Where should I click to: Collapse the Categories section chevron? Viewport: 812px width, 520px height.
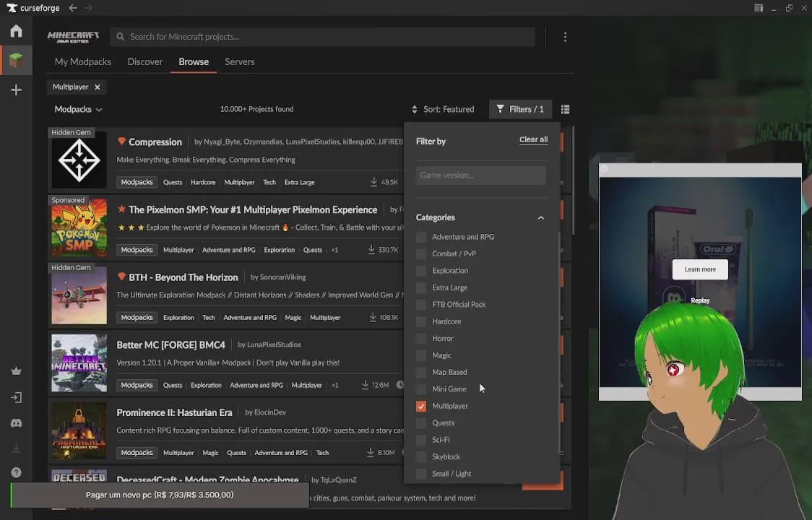tap(540, 217)
